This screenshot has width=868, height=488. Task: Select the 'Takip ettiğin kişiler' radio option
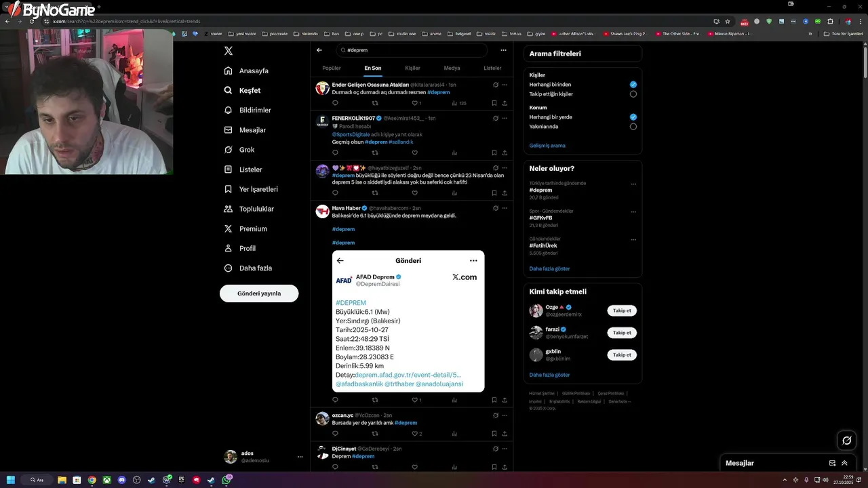pyautogui.click(x=633, y=94)
